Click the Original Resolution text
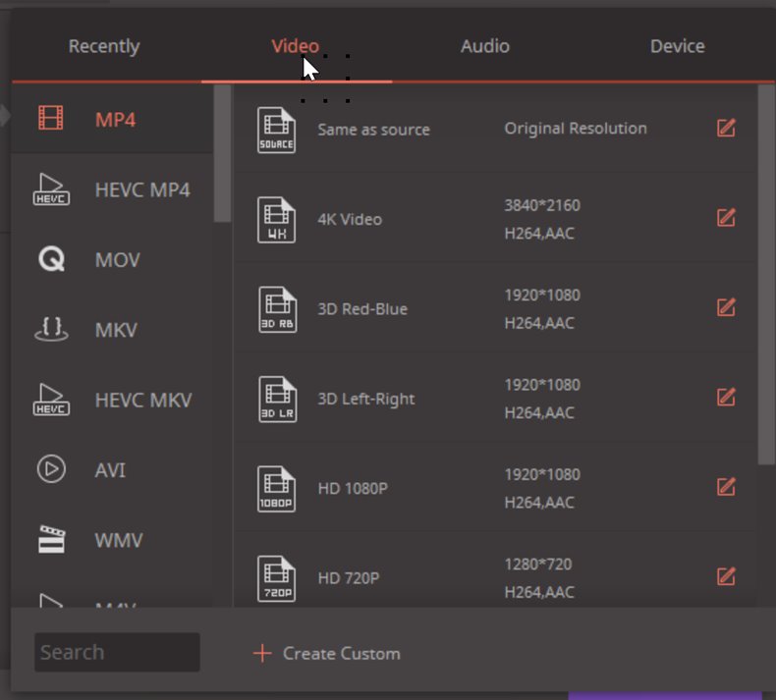 click(576, 129)
